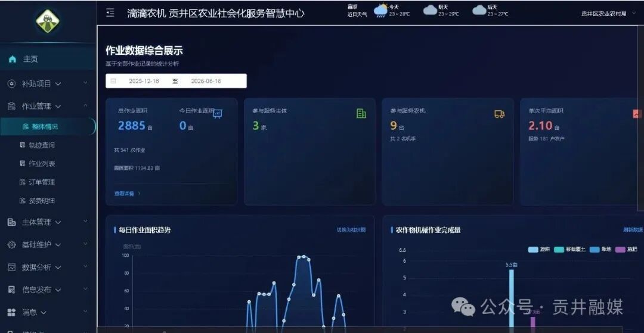Click the red icon in 单次平均面积 card
Viewport: 644px width, 333px height.
(x=637, y=114)
